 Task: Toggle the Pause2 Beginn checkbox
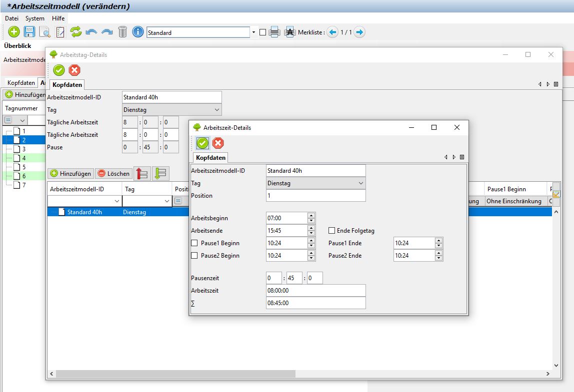(x=194, y=256)
